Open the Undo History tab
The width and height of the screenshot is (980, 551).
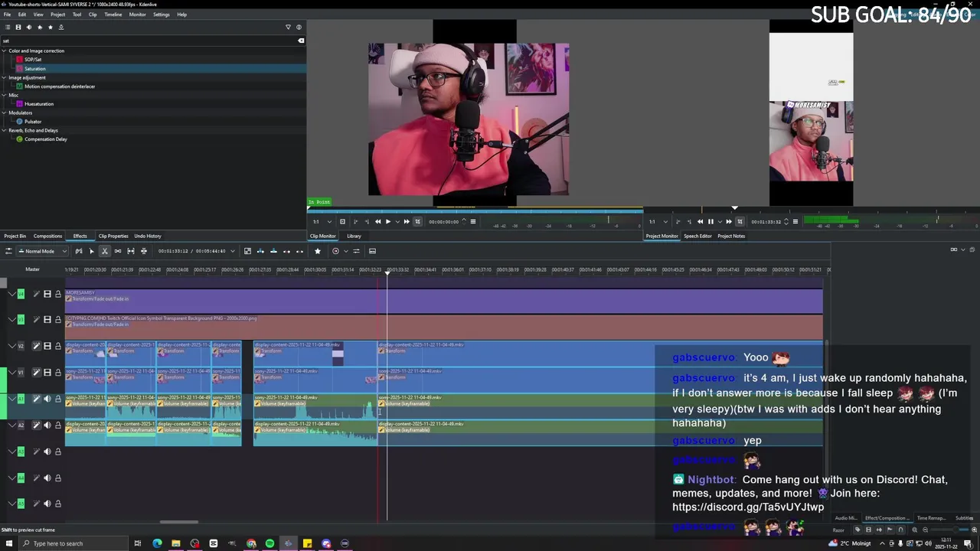(147, 236)
